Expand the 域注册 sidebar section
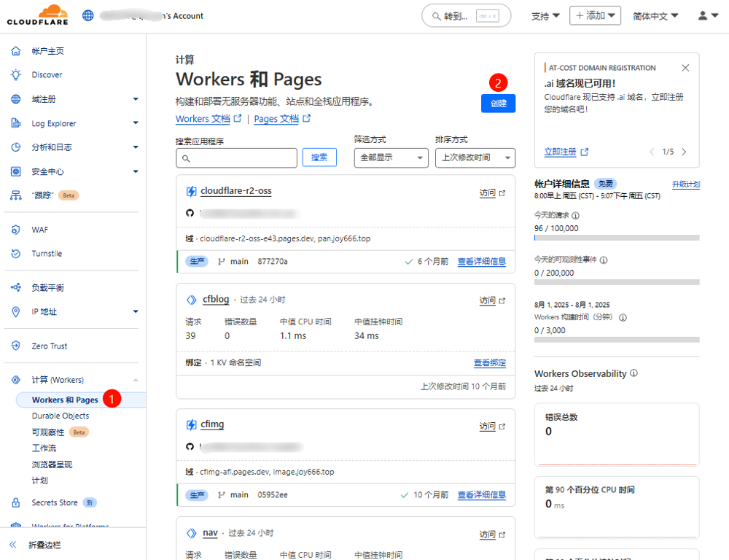729x560 pixels. 136,99
